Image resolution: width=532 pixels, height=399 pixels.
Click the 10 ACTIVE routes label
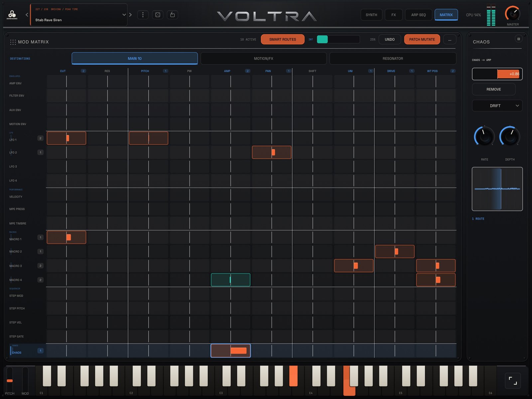tap(248, 39)
